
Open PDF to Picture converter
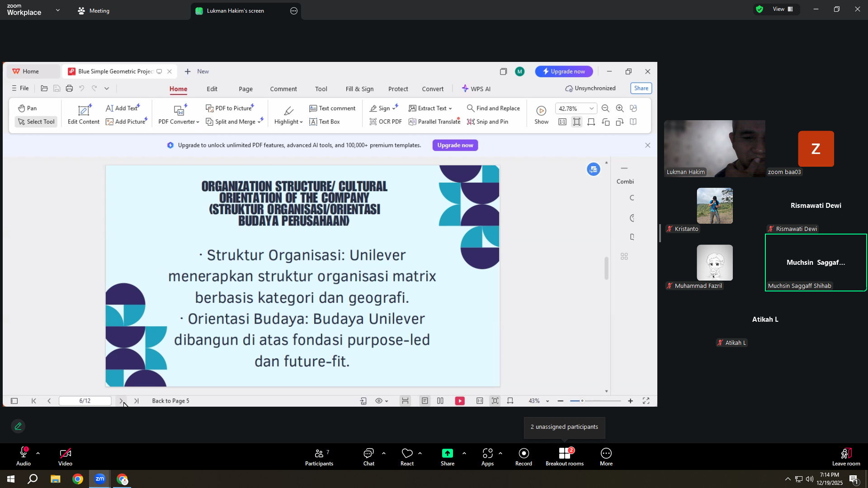[230, 108]
